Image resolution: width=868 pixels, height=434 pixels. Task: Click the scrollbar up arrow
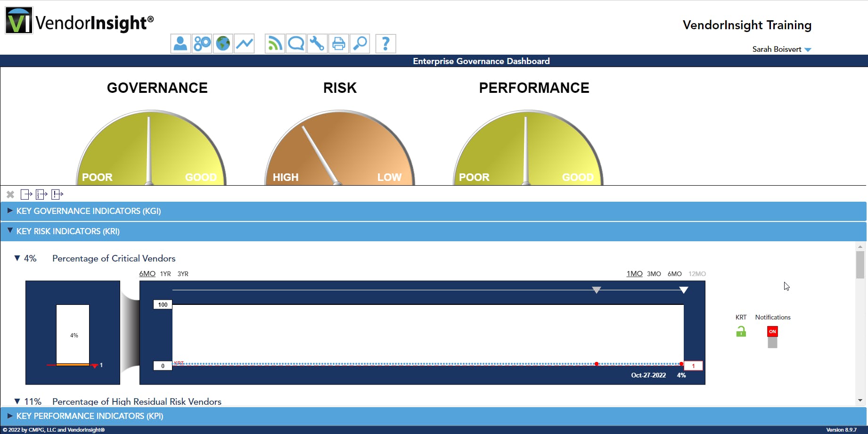(860, 246)
